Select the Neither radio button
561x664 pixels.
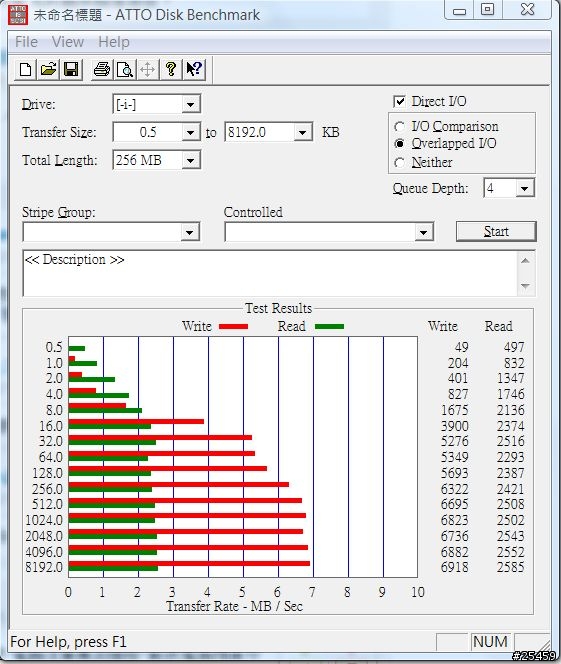tap(399, 162)
